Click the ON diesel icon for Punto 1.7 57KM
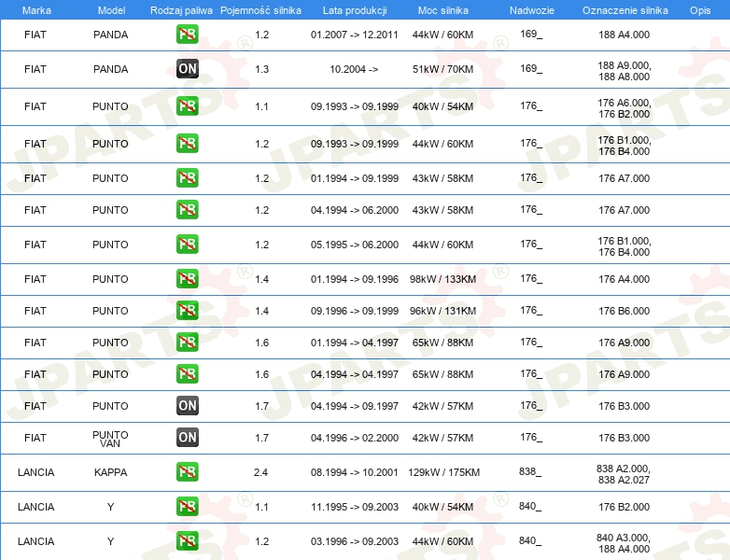The width and height of the screenshot is (730, 560). pyautogui.click(x=187, y=405)
